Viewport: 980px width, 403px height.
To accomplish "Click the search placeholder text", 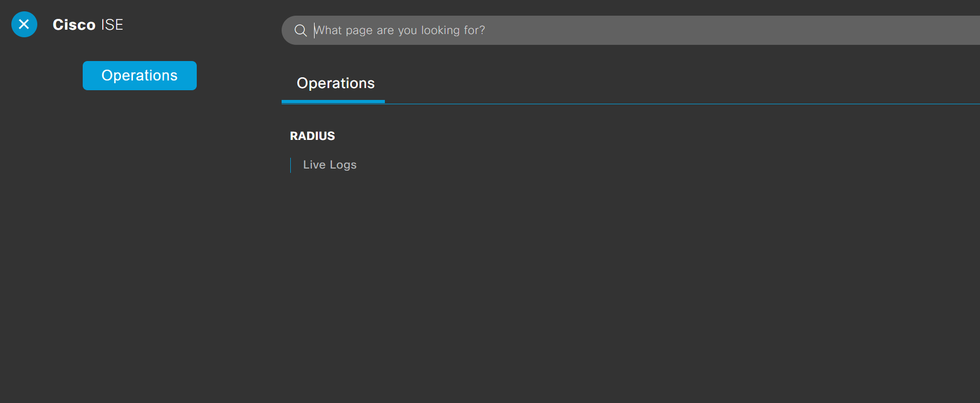I will 400,30.
